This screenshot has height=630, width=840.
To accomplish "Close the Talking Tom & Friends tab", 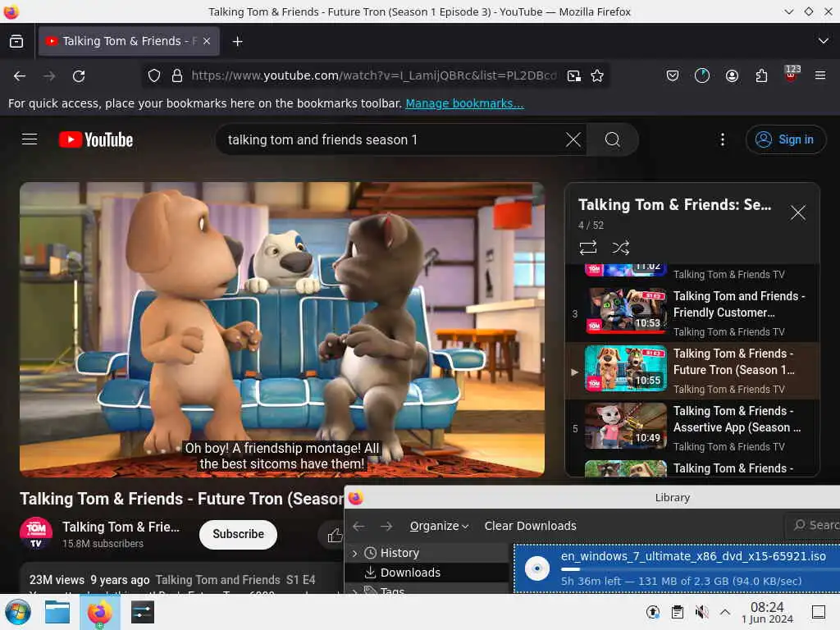I will point(207,41).
